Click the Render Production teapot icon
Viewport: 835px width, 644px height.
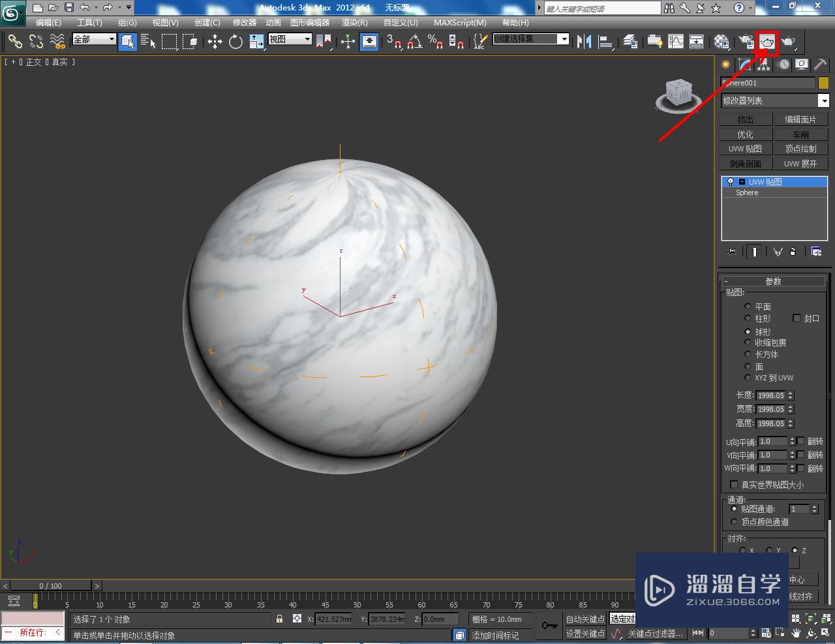(789, 42)
